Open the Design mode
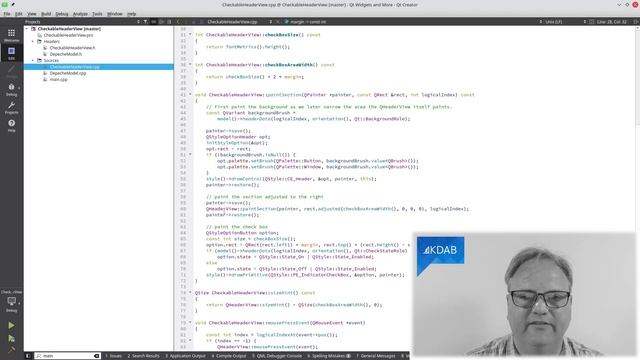Viewport: 640px width, 360px height. tap(11, 71)
